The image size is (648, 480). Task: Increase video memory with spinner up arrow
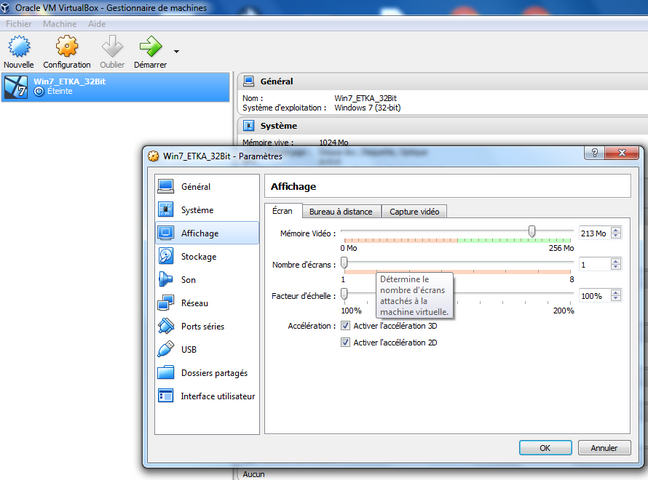(x=616, y=230)
